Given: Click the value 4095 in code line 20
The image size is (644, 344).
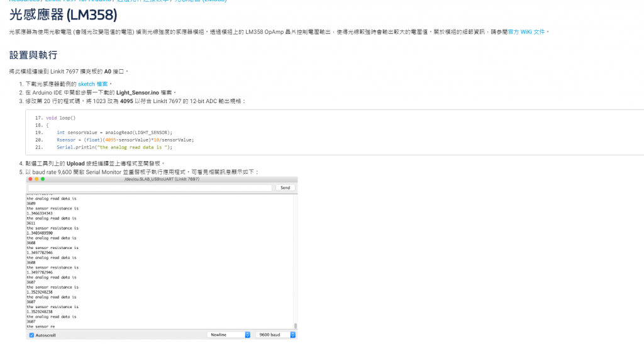Looking at the screenshot, I should click(x=111, y=140).
